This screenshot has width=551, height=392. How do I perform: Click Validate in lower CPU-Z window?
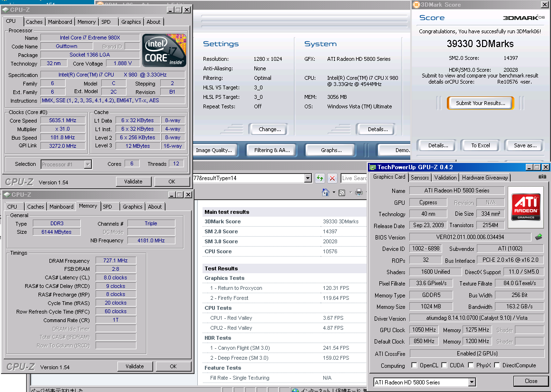coord(135,366)
